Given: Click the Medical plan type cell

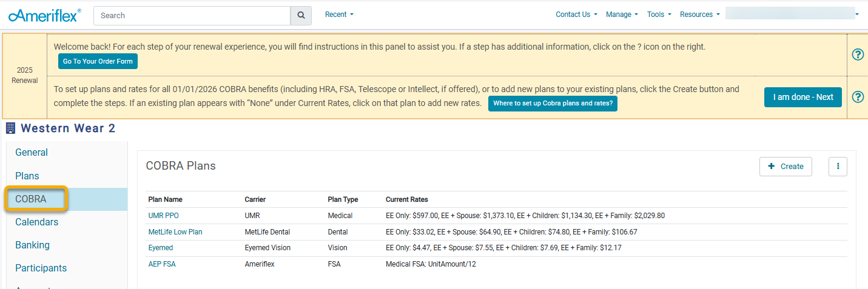Looking at the screenshot, I should point(340,216).
